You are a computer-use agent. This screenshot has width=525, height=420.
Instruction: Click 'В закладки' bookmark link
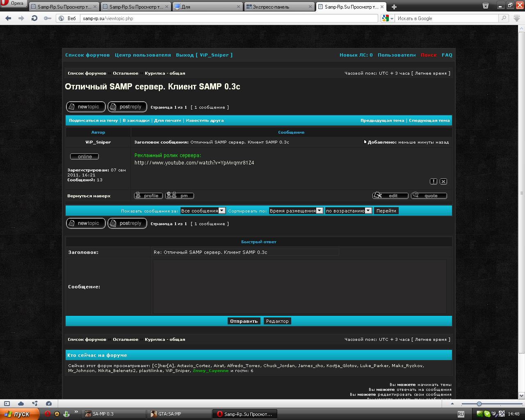tap(136, 121)
